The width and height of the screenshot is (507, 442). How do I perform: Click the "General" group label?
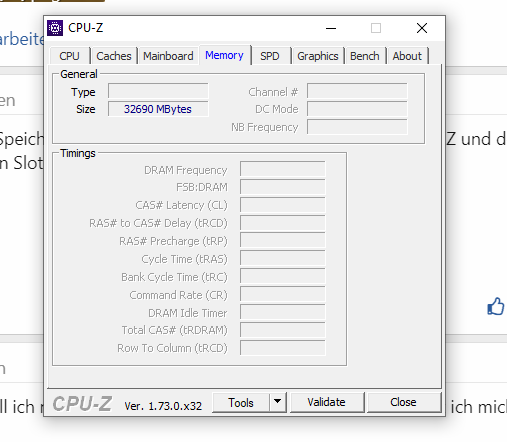pyautogui.click(x=79, y=74)
